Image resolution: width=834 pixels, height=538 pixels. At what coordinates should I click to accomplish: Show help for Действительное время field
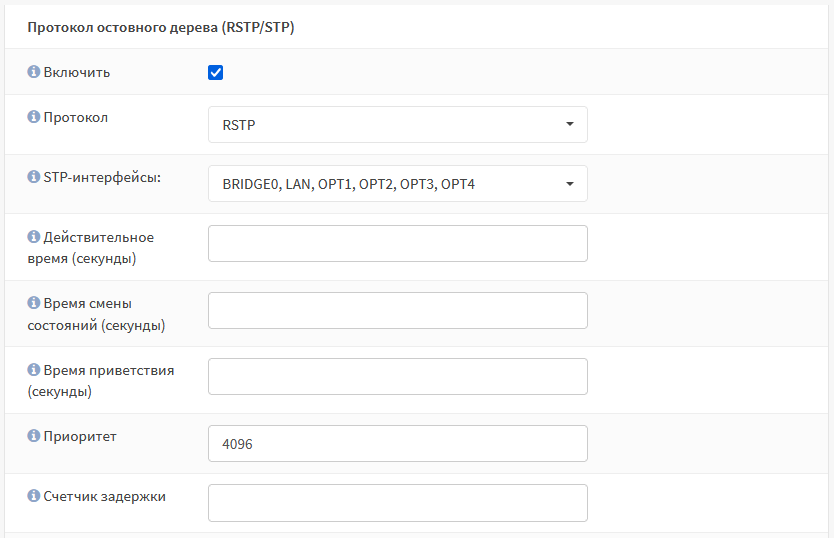[34, 236]
